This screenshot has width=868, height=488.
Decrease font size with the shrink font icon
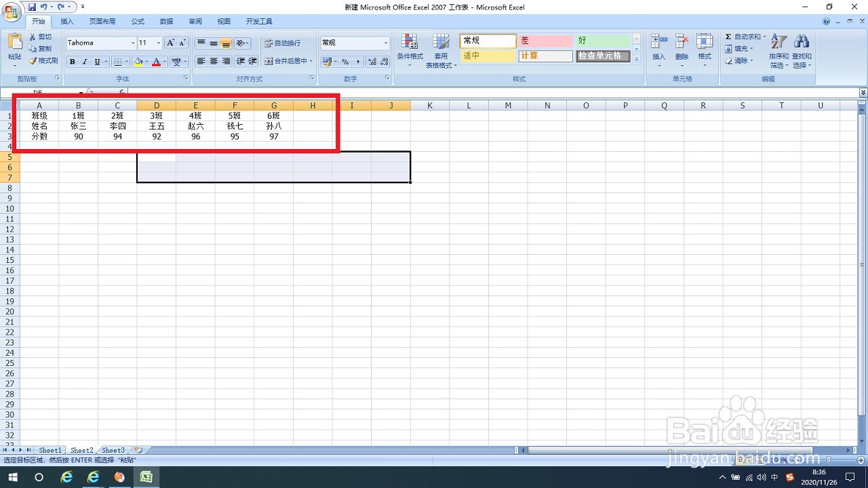coord(182,43)
